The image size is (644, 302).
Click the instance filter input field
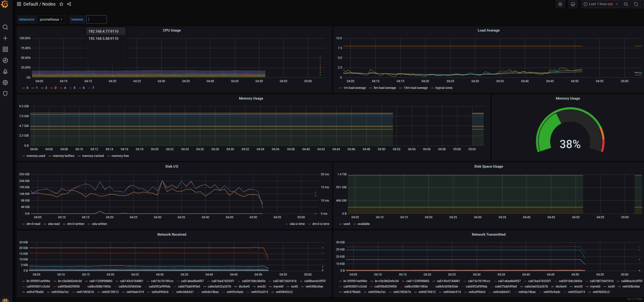click(97, 19)
